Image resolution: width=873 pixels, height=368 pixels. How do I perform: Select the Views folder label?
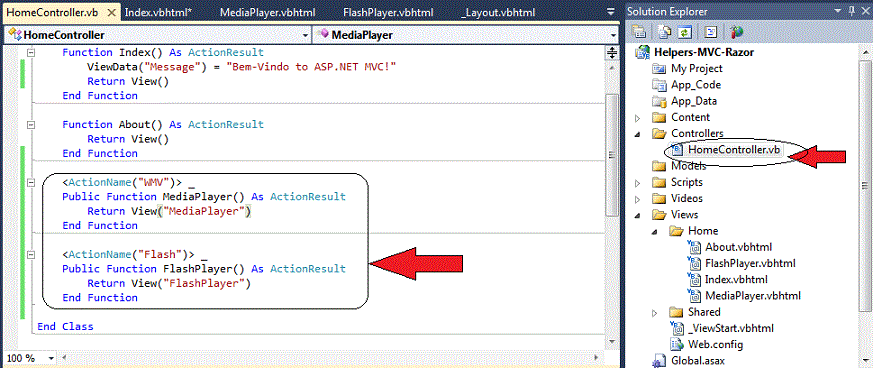(685, 215)
